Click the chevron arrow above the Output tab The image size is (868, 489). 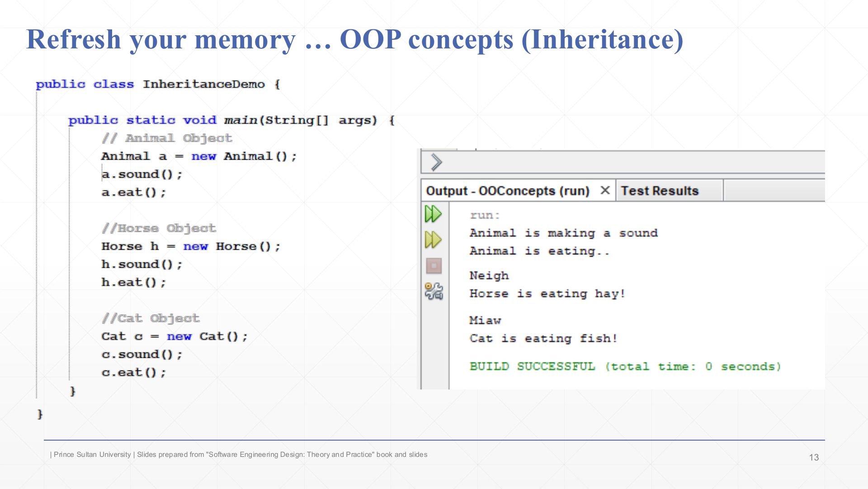point(436,162)
